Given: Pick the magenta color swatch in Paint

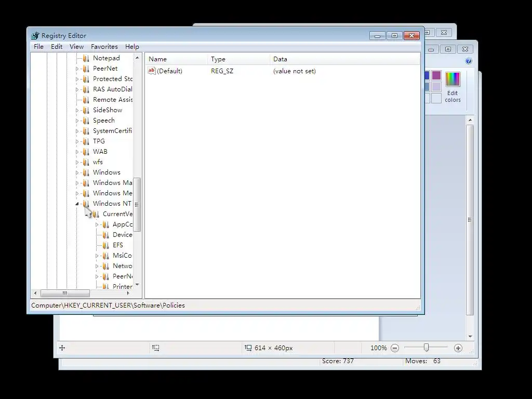Looking at the screenshot, I should pos(436,75).
